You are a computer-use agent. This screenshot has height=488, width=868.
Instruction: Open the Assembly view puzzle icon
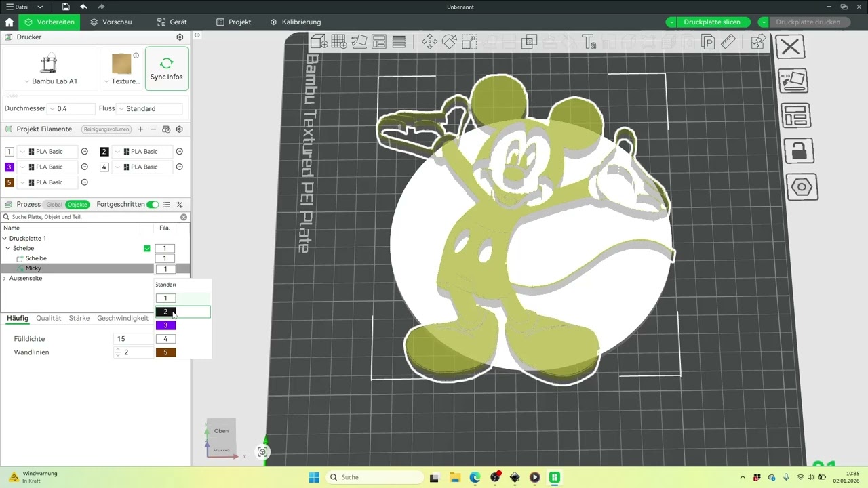click(758, 42)
